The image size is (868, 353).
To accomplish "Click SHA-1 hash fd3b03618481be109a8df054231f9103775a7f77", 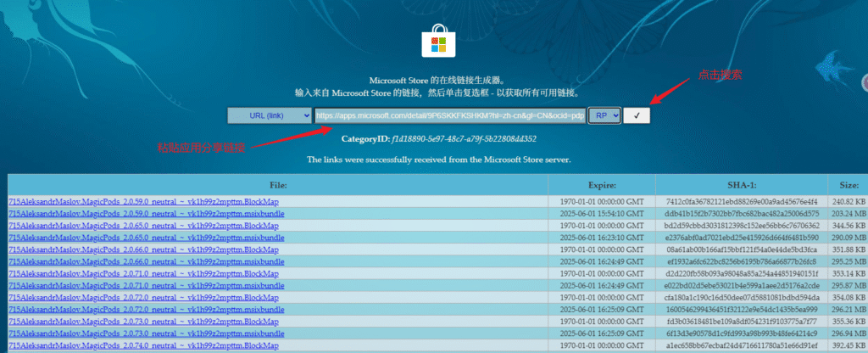I will (x=742, y=322).
